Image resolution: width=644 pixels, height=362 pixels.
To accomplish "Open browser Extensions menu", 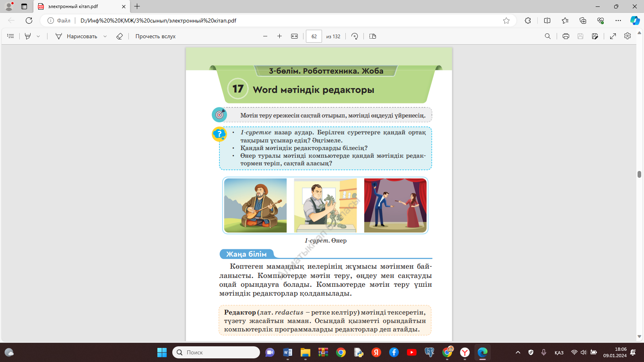I will [528, 21].
